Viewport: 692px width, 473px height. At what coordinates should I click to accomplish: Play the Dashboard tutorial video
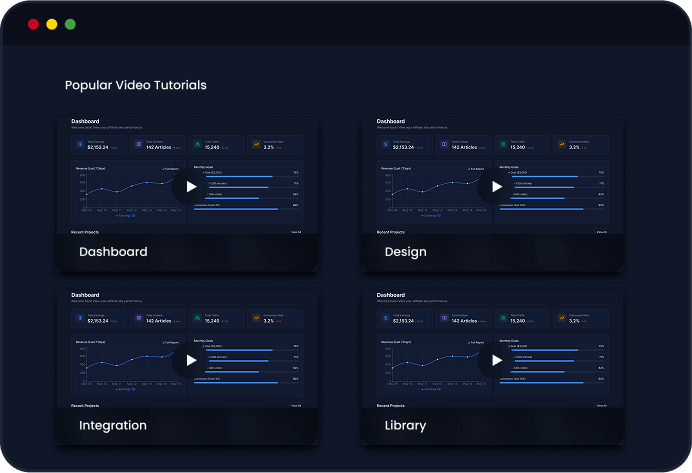click(x=191, y=187)
